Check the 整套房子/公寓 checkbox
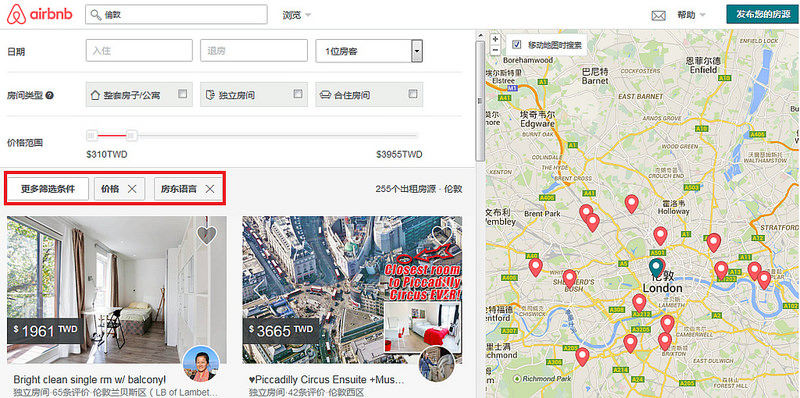The width and height of the screenshot is (800, 398). click(x=183, y=94)
